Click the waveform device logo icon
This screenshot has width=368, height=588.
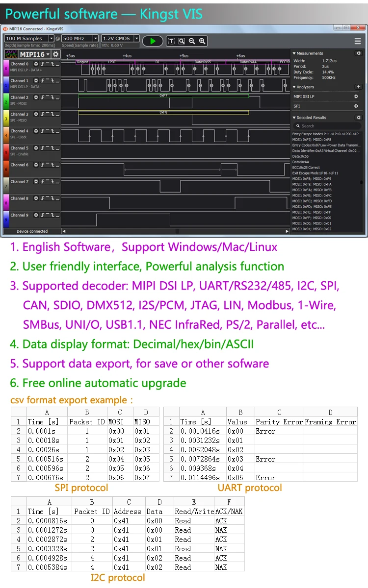tap(11, 54)
